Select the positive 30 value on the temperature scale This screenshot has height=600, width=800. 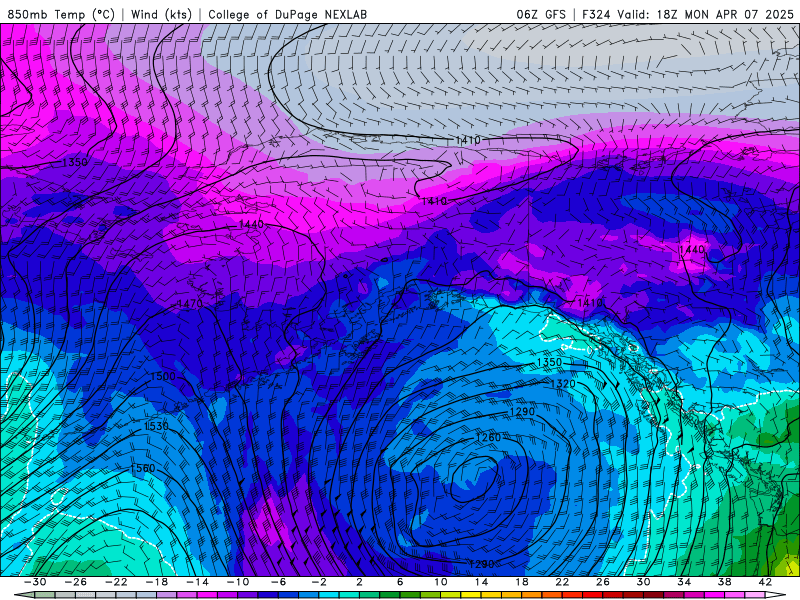[x=643, y=582]
